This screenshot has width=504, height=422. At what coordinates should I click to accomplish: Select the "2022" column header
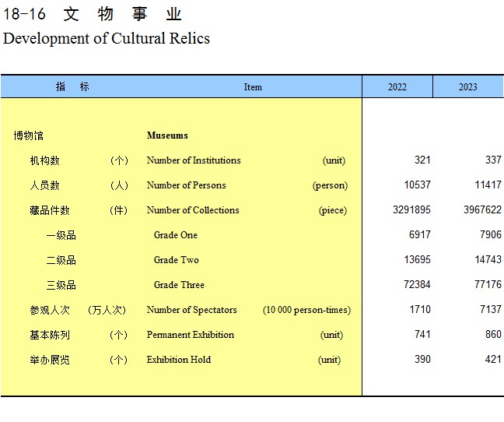tap(397, 87)
